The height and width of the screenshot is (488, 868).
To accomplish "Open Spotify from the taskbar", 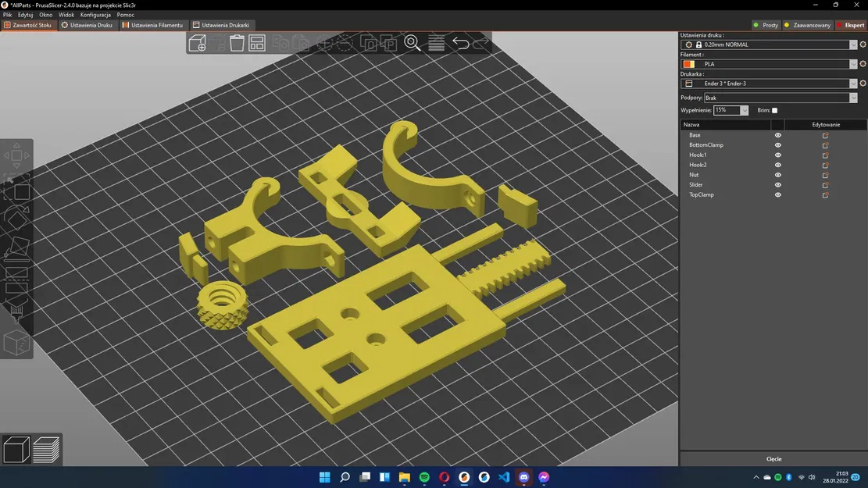I will [x=424, y=477].
